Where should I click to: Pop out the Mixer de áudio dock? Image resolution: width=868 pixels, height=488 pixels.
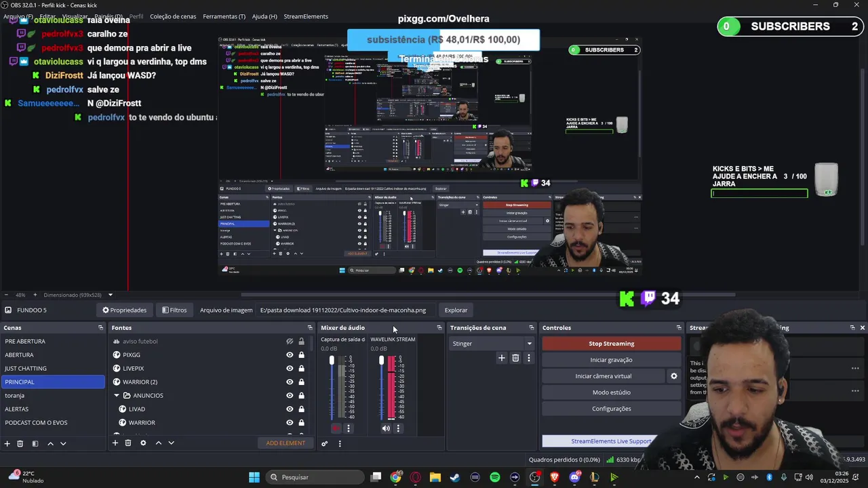(x=439, y=328)
